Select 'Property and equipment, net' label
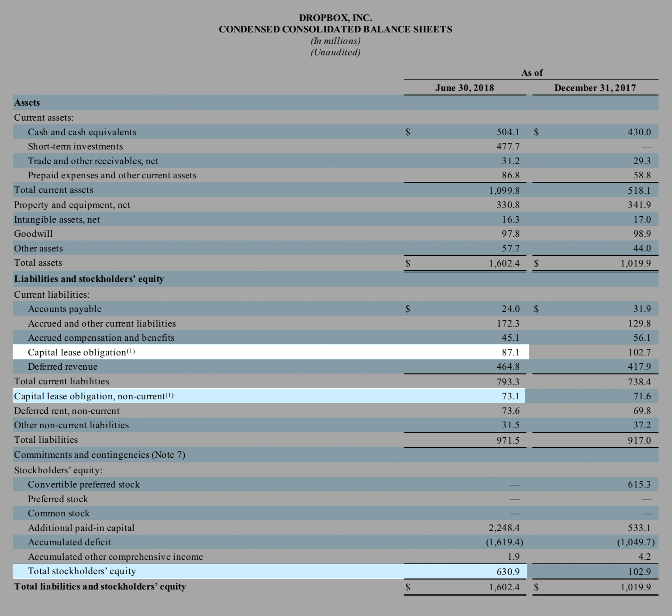The height and width of the screenshot is (616, 672). tap(72, 205)
